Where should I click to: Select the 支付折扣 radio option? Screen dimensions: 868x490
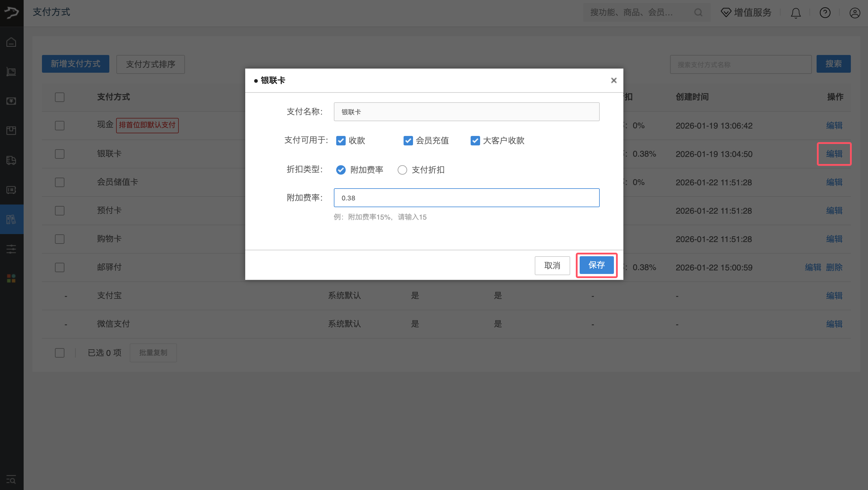402,170
